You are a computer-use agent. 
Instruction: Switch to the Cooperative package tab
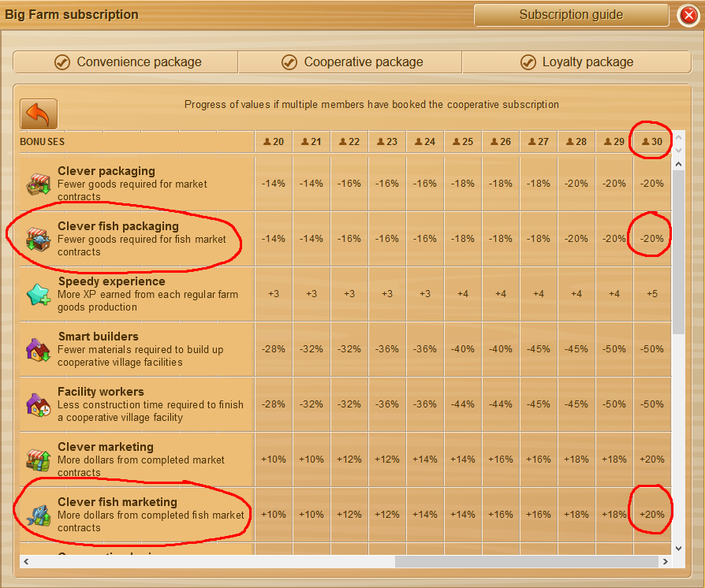[x=350, y=62]
